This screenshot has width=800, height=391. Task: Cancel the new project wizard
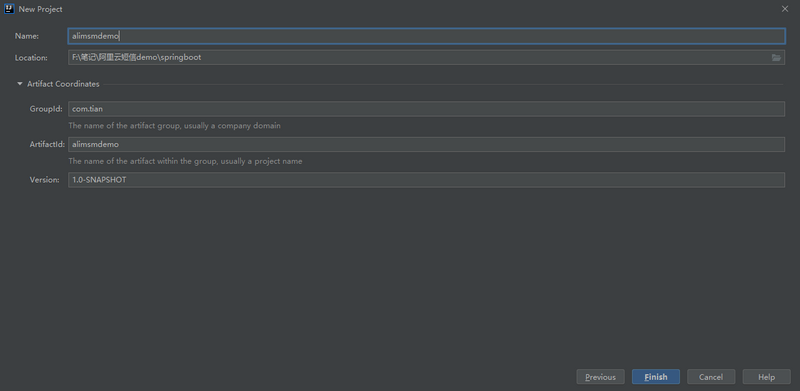pos(711,377)
